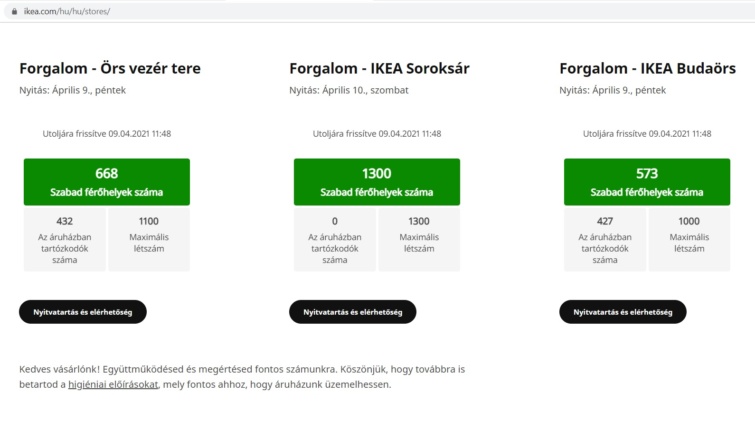The image size is (755, 430).
Task: Select the 1100 Maximális létszám tile
Action: [149, 239]
